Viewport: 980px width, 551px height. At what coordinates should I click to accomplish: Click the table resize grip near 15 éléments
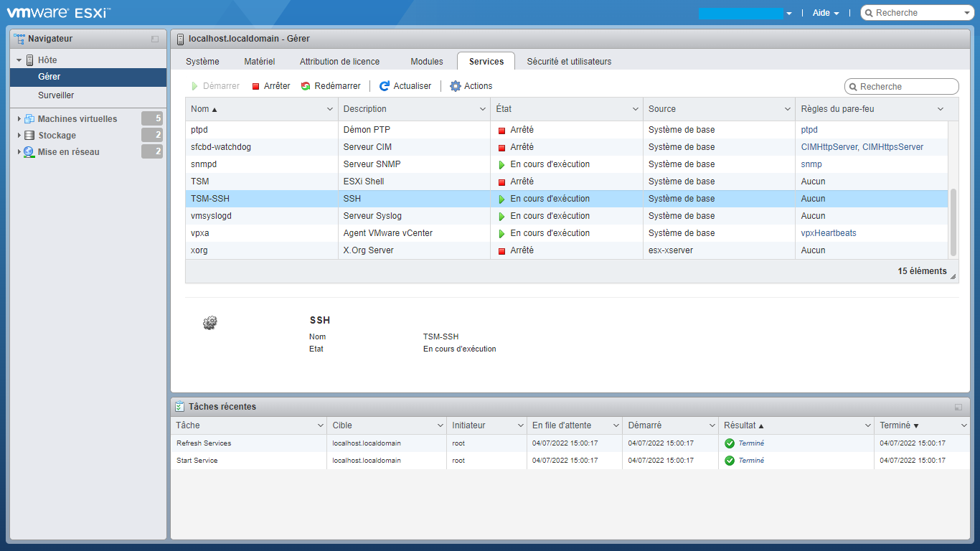tap(953, 276)
